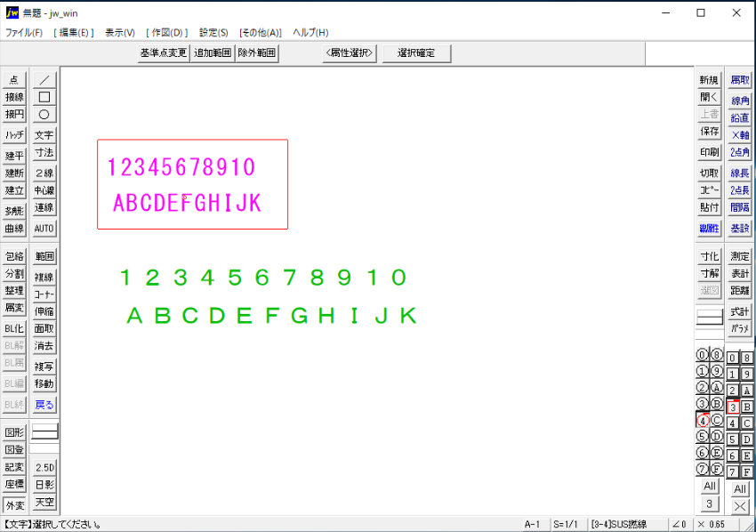Toggle the active layer group square 3

(732, 407)
